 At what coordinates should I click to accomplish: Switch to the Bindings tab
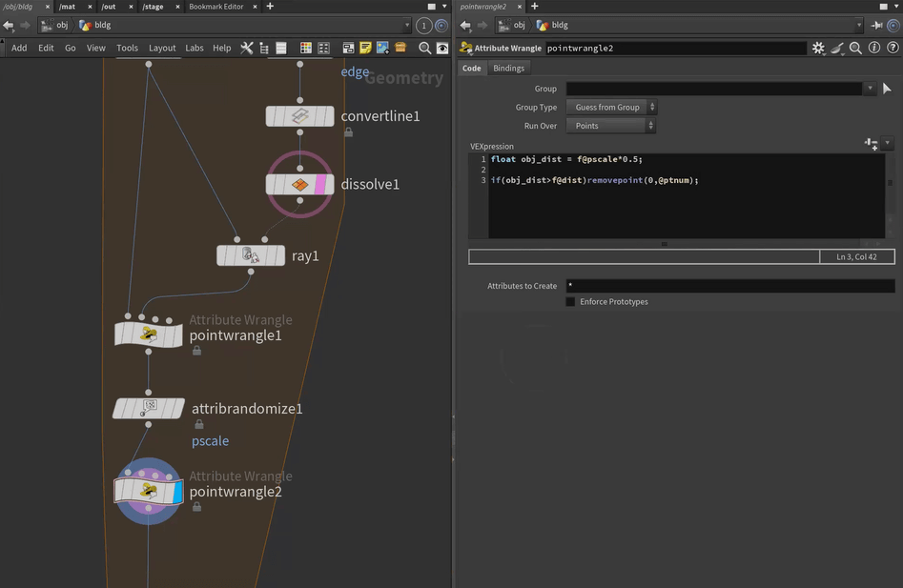click(508, 69)
